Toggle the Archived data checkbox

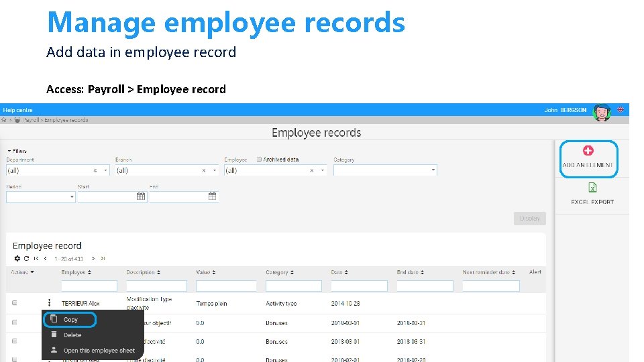(x=259, y=160)
